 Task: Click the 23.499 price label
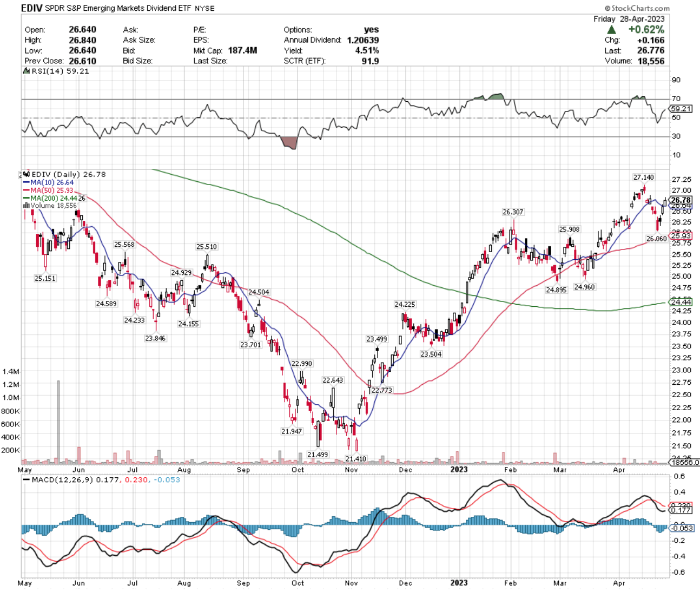click(377, 339)
